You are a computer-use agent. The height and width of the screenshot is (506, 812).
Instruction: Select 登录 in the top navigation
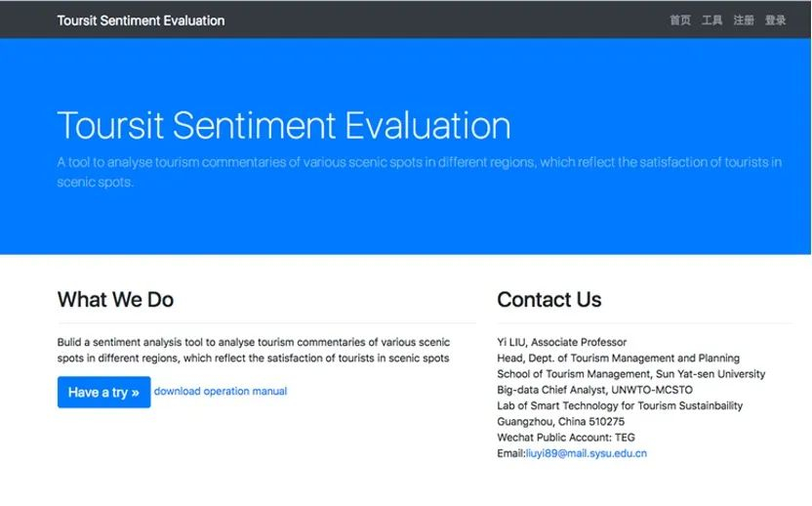(775, 21)
